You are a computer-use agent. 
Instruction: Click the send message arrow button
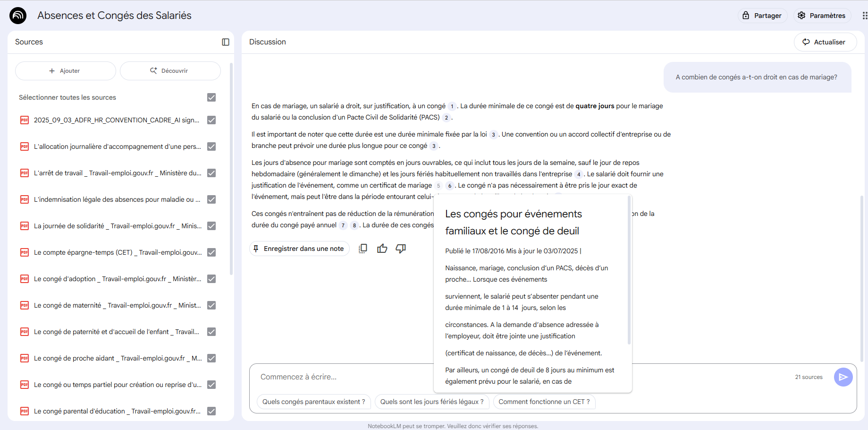click(x=843, y=377)
